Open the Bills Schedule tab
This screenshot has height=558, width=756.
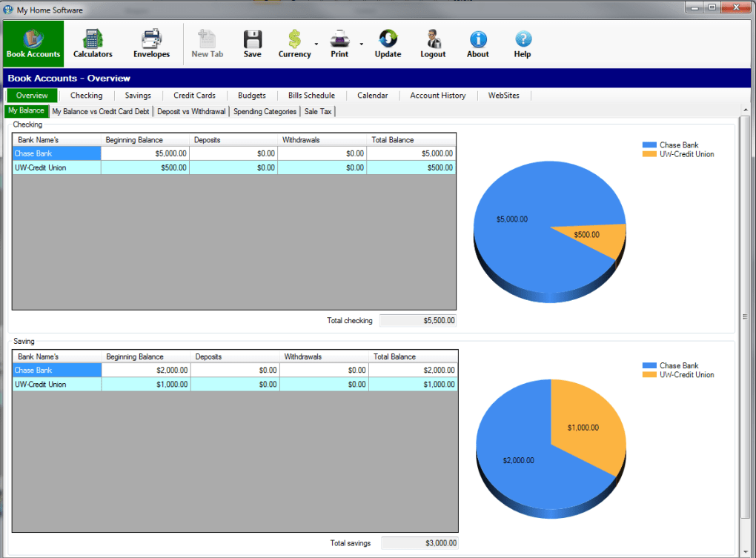311,95
